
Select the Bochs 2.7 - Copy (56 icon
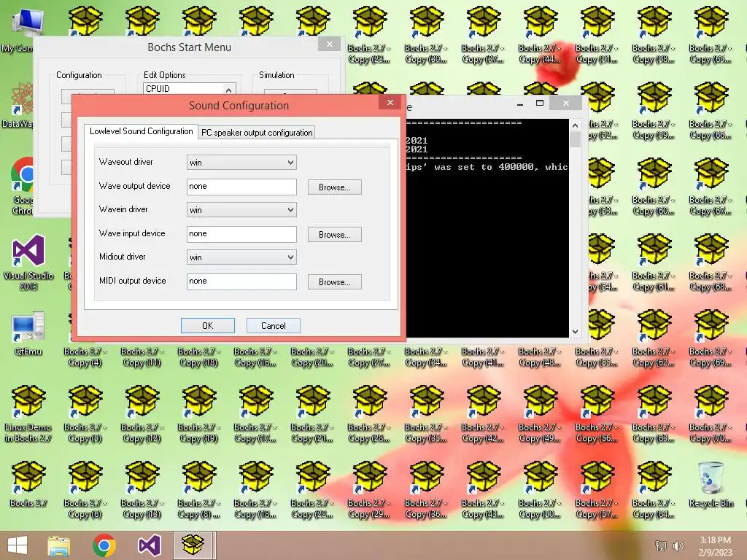pyautogui.click(x=597, y=414)
